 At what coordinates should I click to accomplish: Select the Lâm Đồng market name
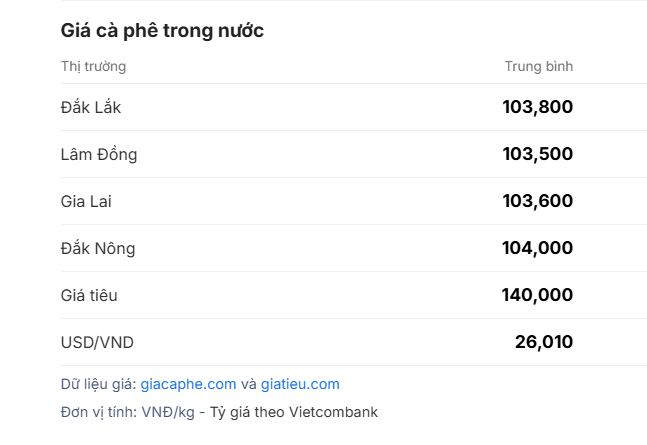click(x=99, y=154)
